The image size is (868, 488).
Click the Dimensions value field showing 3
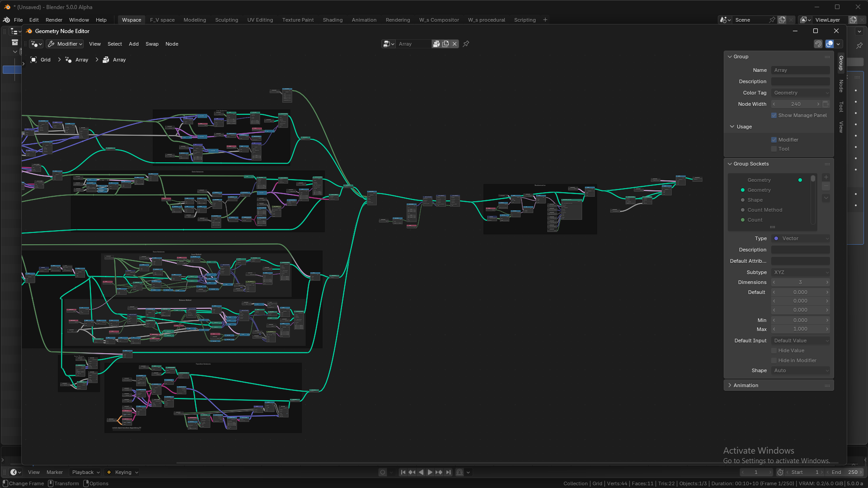pyautogui.click(x=801, y=282)
